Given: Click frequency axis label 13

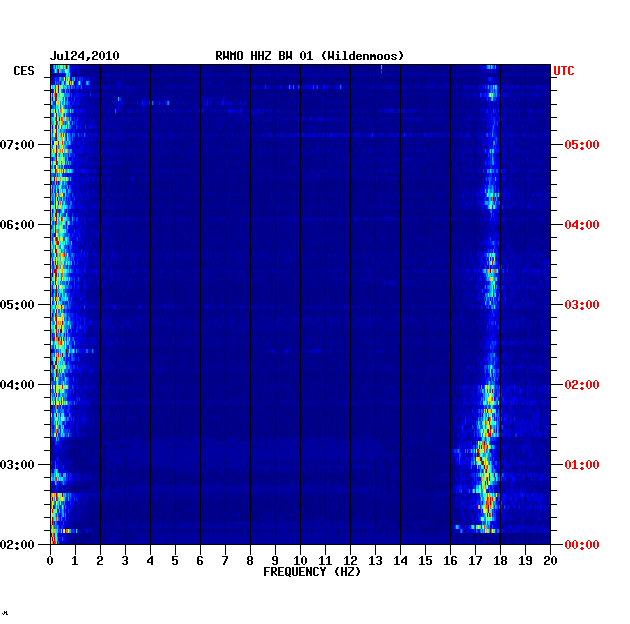Looking at the screenshot, I should coord(375,561).
